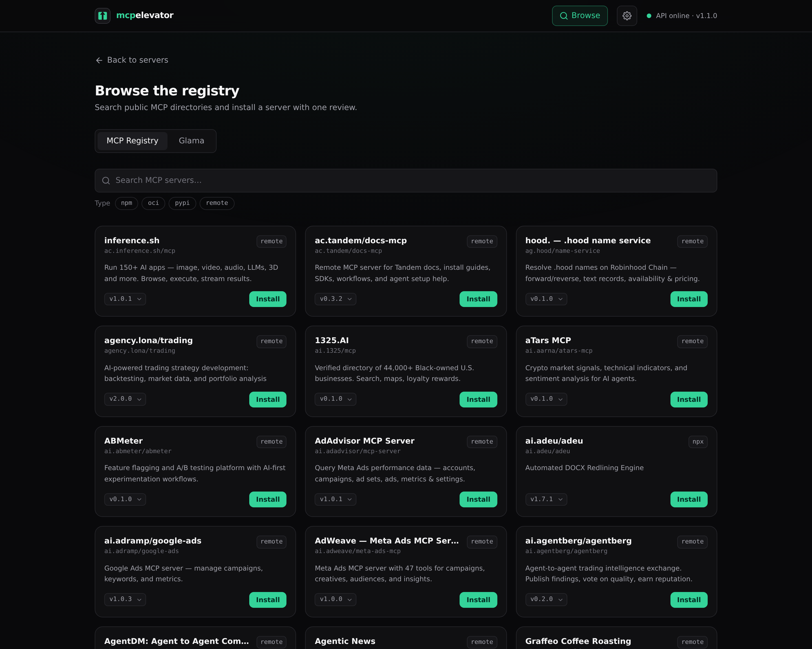This screenshot has height=649, width=812.
Task: Expand the v1.0.1 version dropdown for inference.sh
Action: coord(125,299)
